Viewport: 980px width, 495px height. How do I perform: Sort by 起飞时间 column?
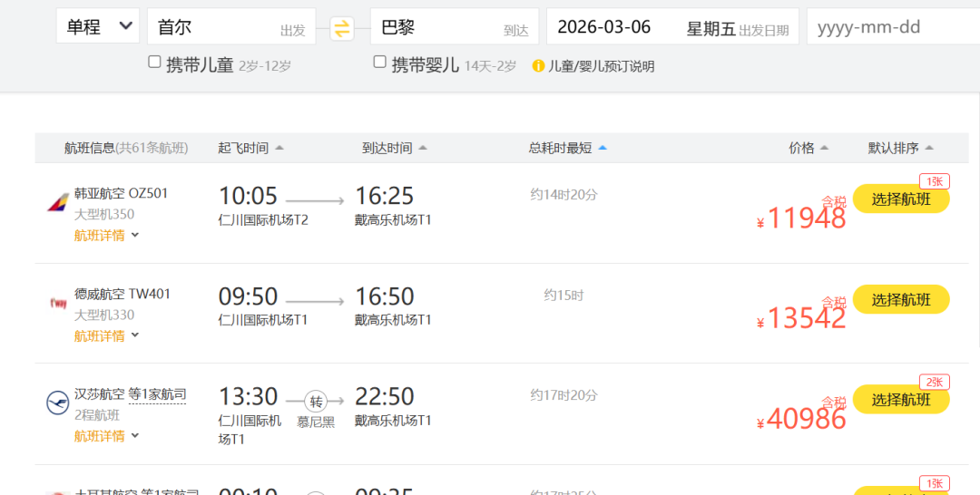(250, 148)
